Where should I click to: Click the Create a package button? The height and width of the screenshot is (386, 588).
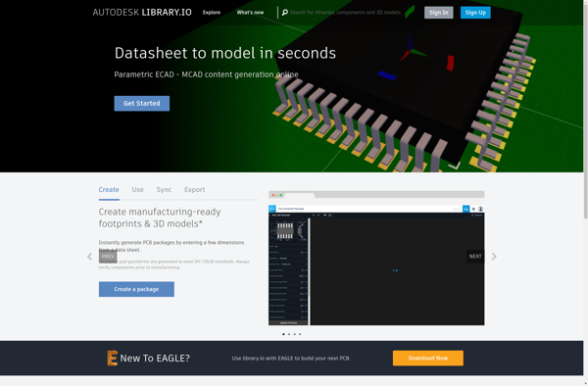tap(136, 289)
